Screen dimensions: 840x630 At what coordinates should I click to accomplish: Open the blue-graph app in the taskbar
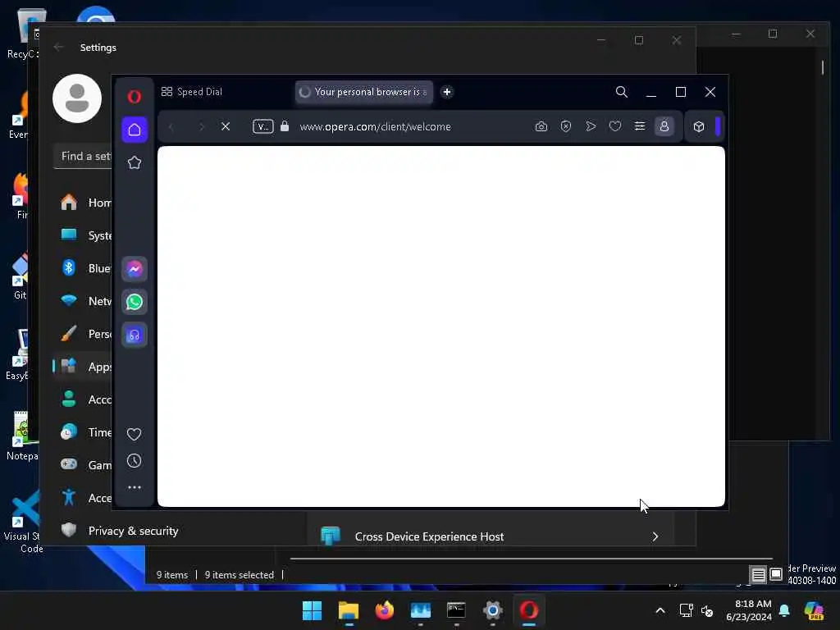click(420, 610)
